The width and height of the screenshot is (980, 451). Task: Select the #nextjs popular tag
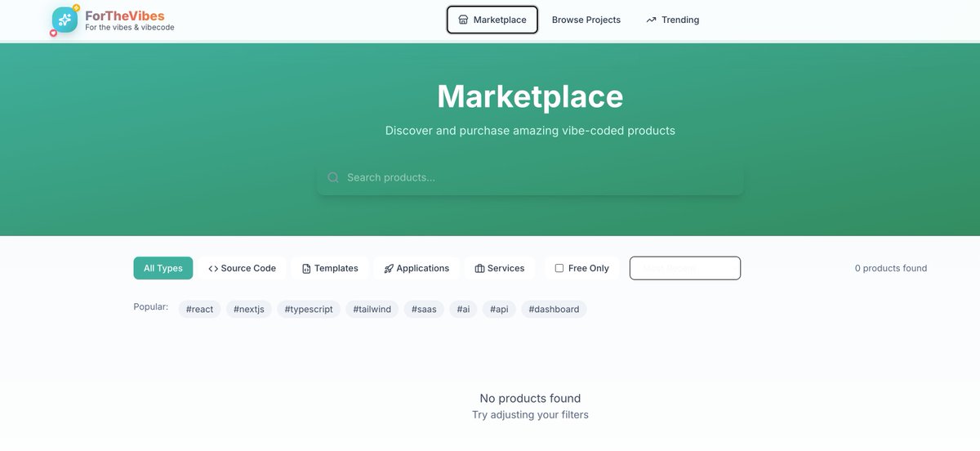(x=249, y=309)
